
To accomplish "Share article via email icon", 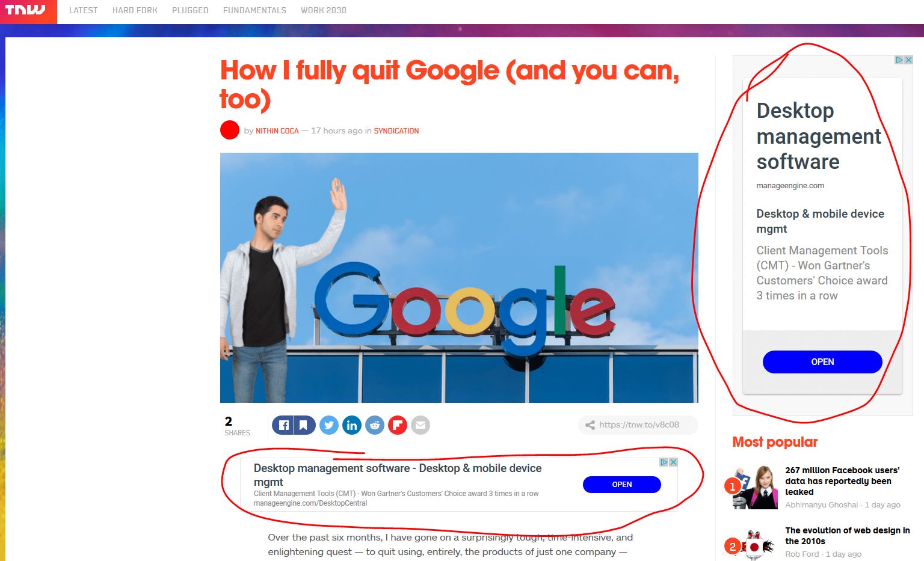I will 420,425.
